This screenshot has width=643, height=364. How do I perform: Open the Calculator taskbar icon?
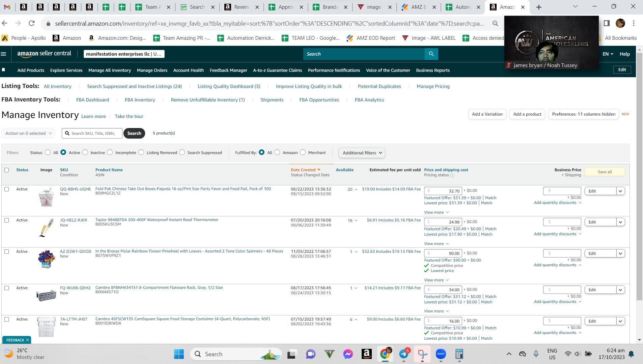(459, 354)
